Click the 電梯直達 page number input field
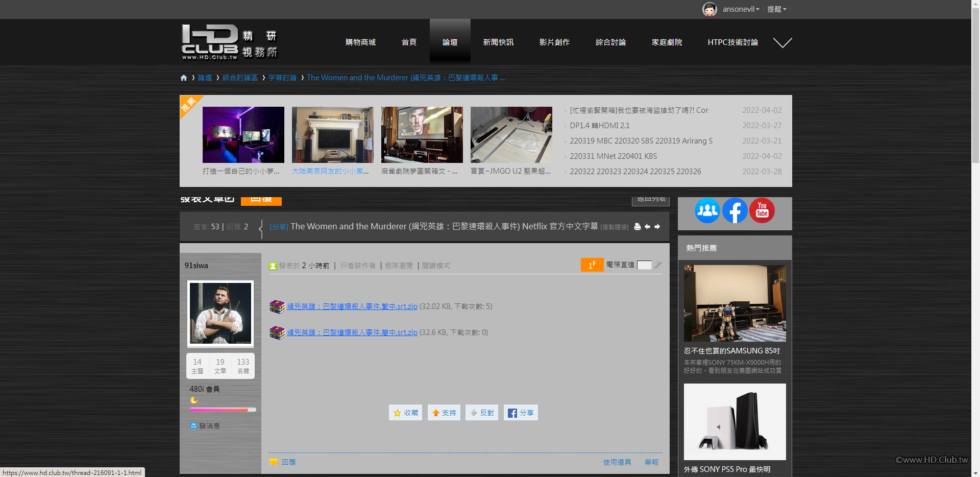Image resolution: width=980 pixels, height=477 pixels. click(644, 265)
